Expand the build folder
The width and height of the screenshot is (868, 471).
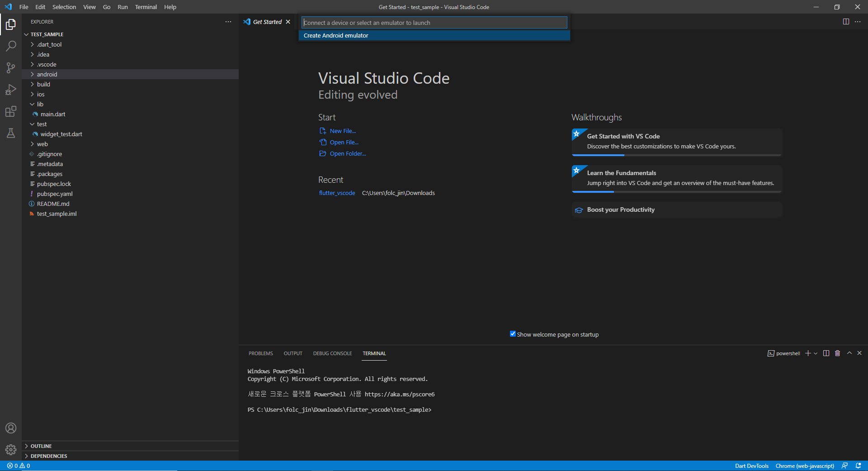pyautogui.click(x=32, y=84)
